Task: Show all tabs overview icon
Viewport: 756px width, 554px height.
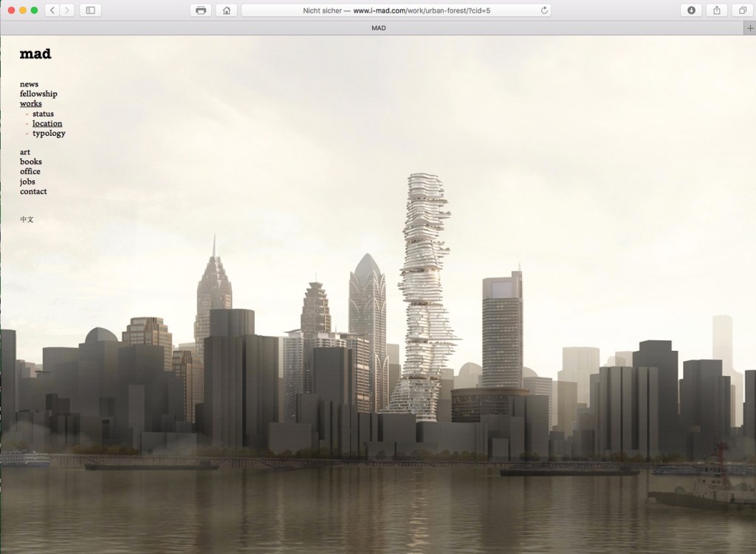Action: 741,10
